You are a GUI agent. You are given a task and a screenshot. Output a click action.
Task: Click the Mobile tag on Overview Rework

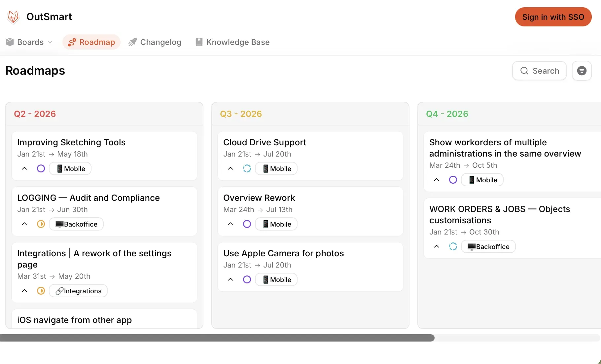pos(276,224)
